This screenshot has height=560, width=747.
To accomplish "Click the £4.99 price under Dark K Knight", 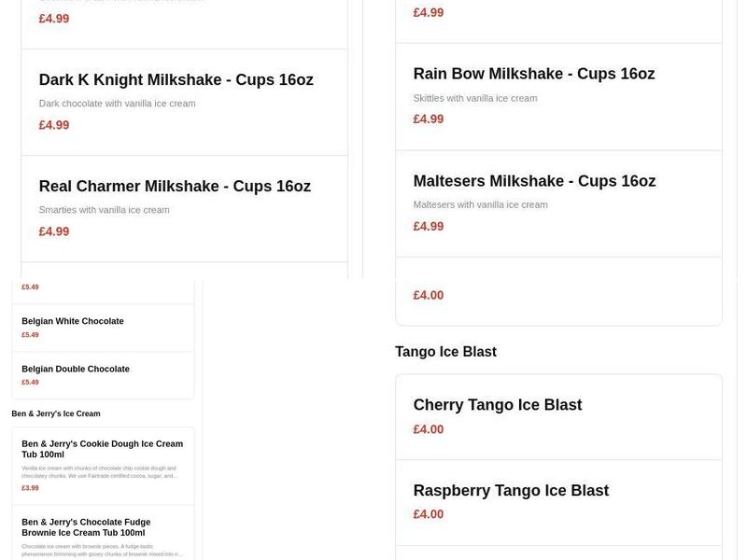I will pos(52,124).
